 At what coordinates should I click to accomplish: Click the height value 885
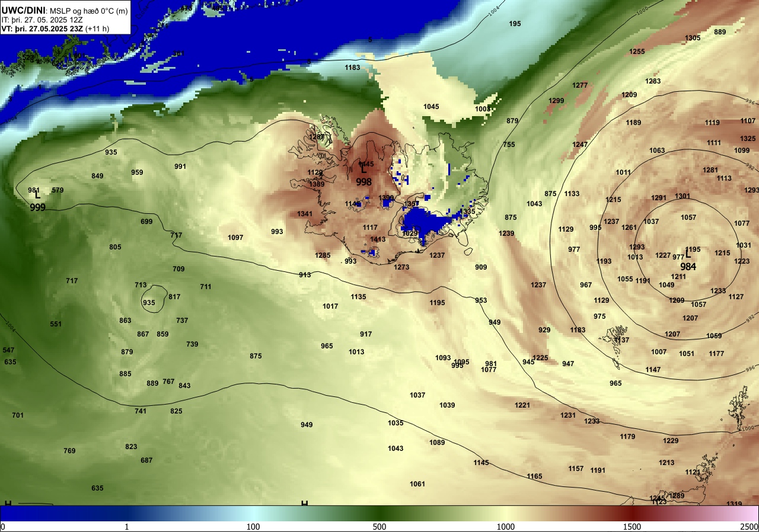coord(125,374)
